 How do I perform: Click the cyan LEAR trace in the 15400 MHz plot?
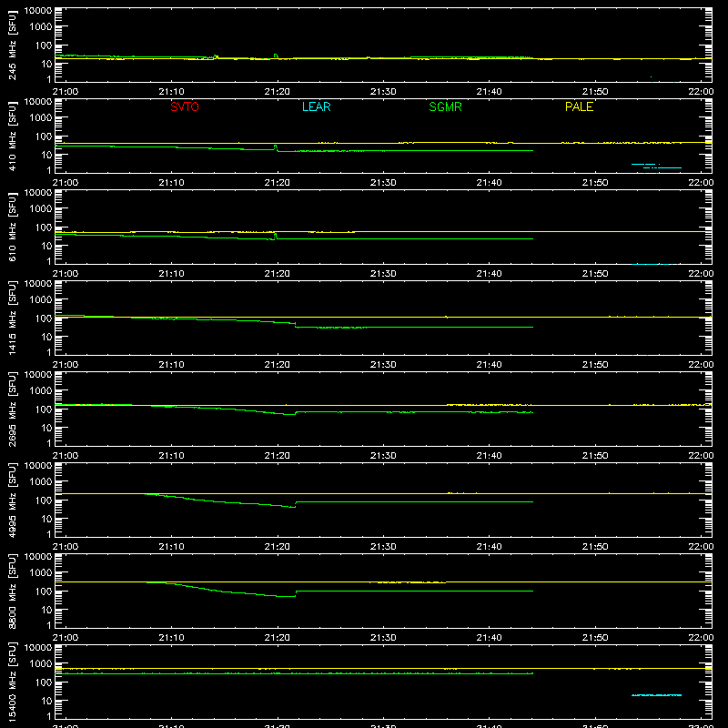656,695
